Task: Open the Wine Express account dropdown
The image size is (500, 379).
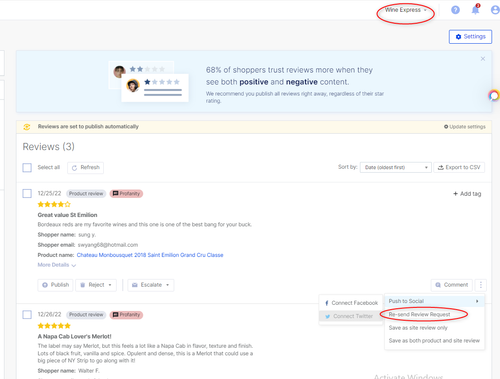Action: coord(405,10)
